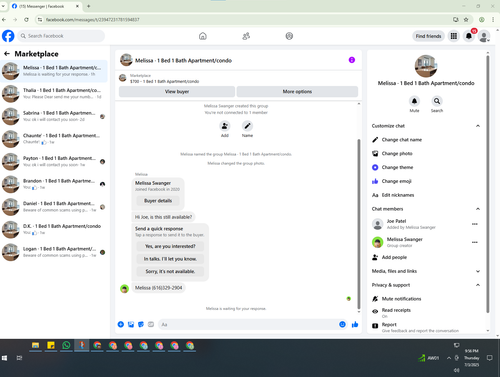500x377 pixels.
Task: Open more actions plus icon in composer
Action: point(121,324)
